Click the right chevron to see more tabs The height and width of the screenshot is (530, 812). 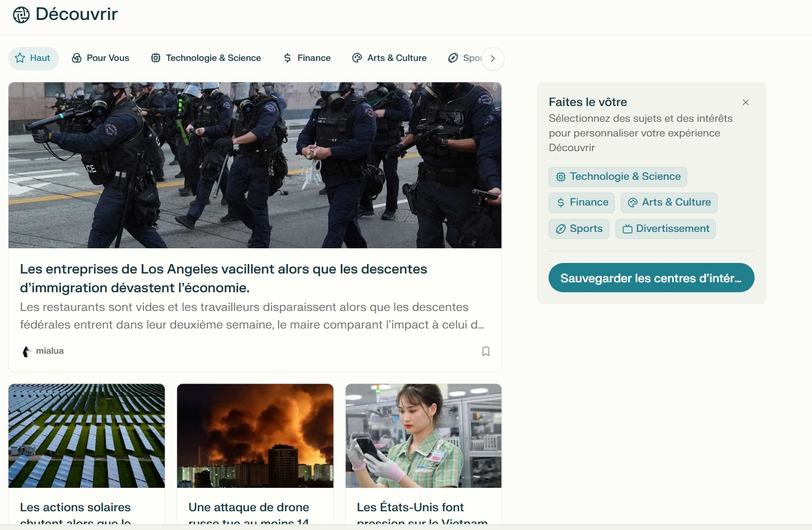493,59
